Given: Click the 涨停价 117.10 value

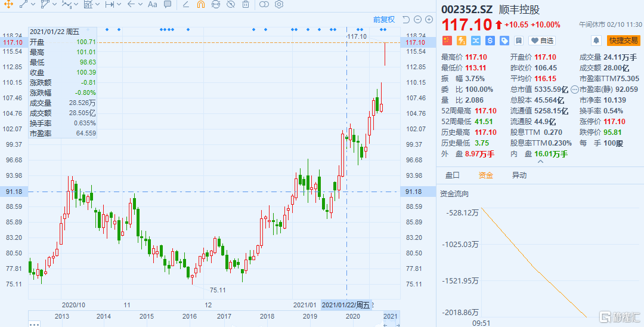Looking at the screenshot, I should click(x=615, y=122).
